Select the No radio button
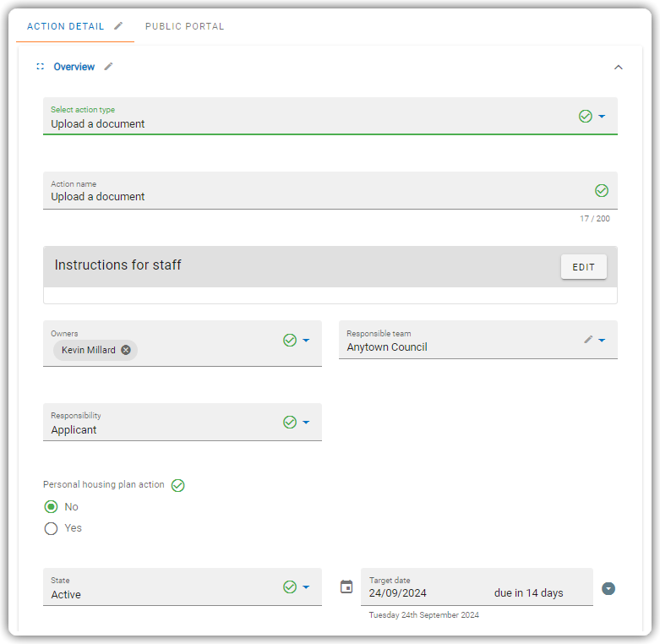The image size is (660, 644). pyautogui.click(x=51, y=507)
